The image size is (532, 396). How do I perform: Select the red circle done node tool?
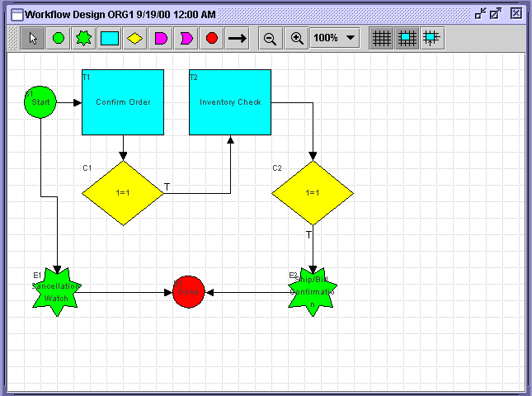(212, 38)
